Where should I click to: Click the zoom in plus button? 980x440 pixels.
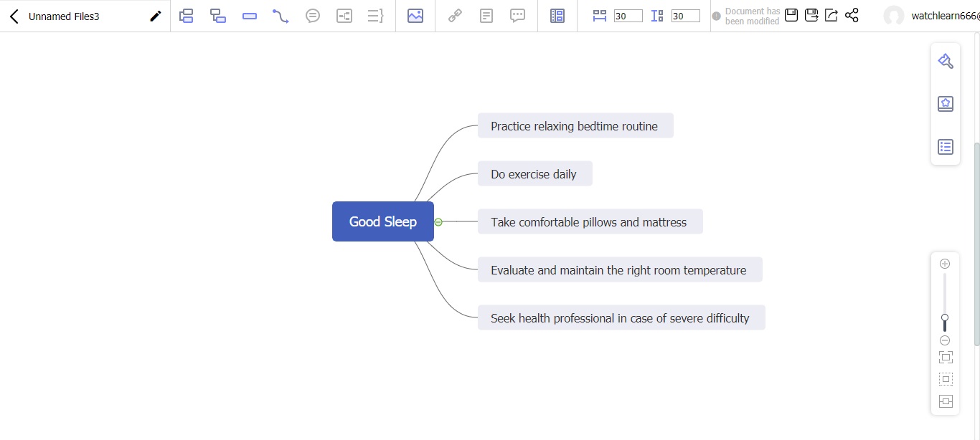(x=945, y=264)
